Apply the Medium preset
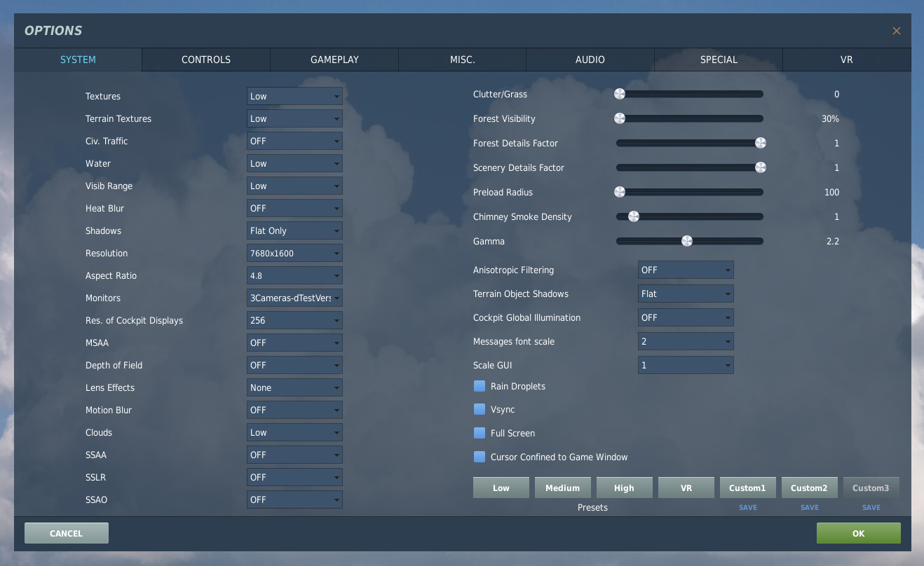 pyautogui.click(x=563, y=488)
